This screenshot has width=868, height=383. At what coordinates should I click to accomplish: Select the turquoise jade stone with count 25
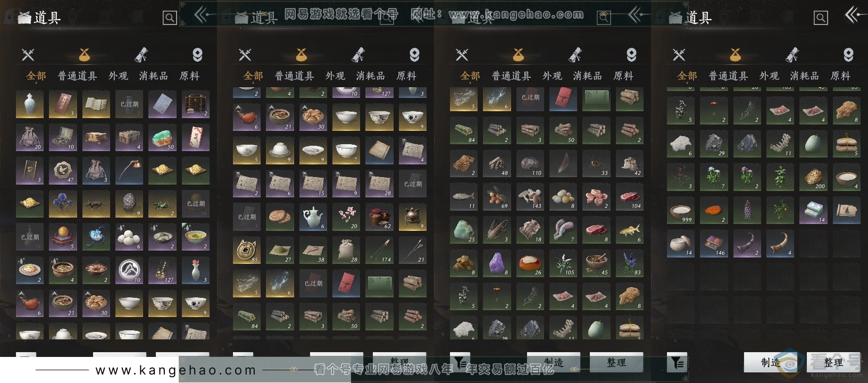[x=464, y=230]
